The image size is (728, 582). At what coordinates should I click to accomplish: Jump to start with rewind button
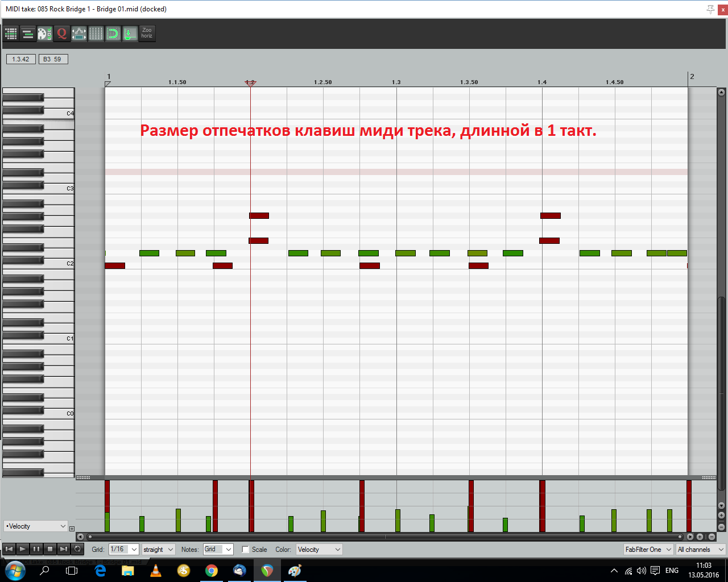[x=9, y=549]
